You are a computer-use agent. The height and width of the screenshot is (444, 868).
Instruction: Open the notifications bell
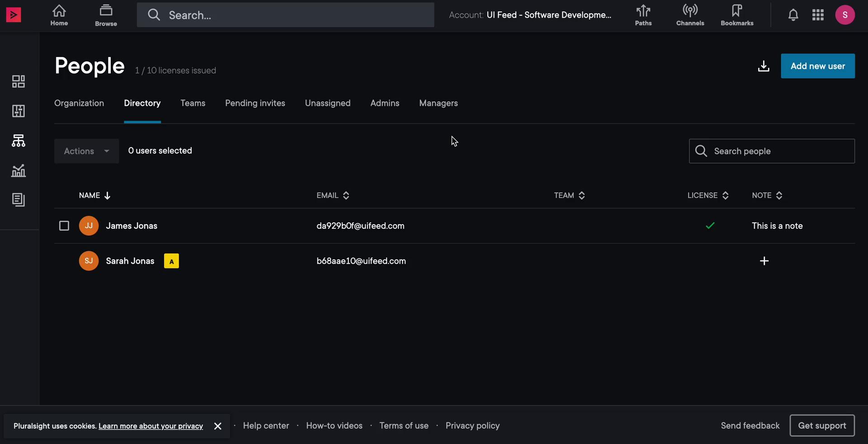pyautogui.click(x=793, y=15)
